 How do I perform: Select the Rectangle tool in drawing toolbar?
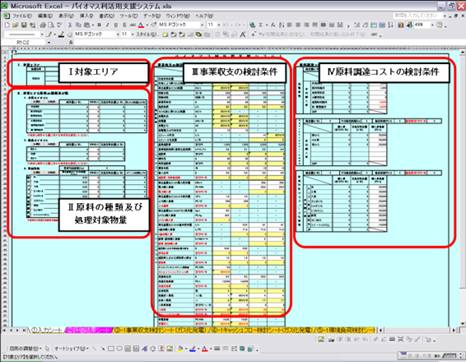pos(111,349)
